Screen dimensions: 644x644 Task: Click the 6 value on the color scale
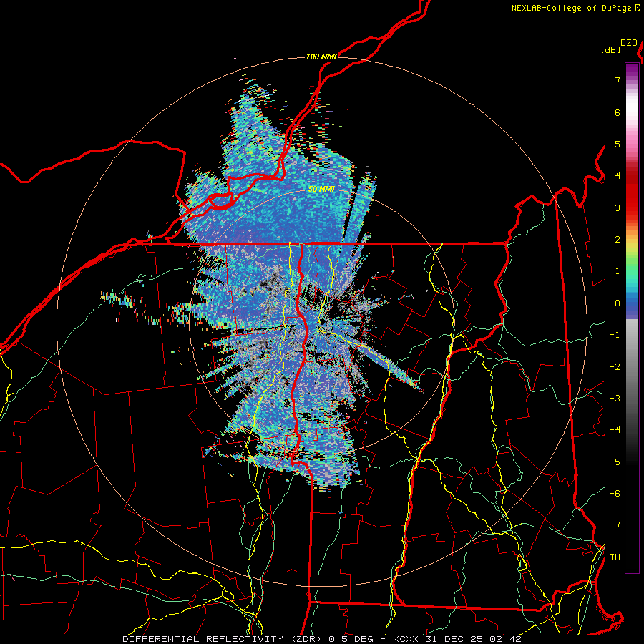618,112
